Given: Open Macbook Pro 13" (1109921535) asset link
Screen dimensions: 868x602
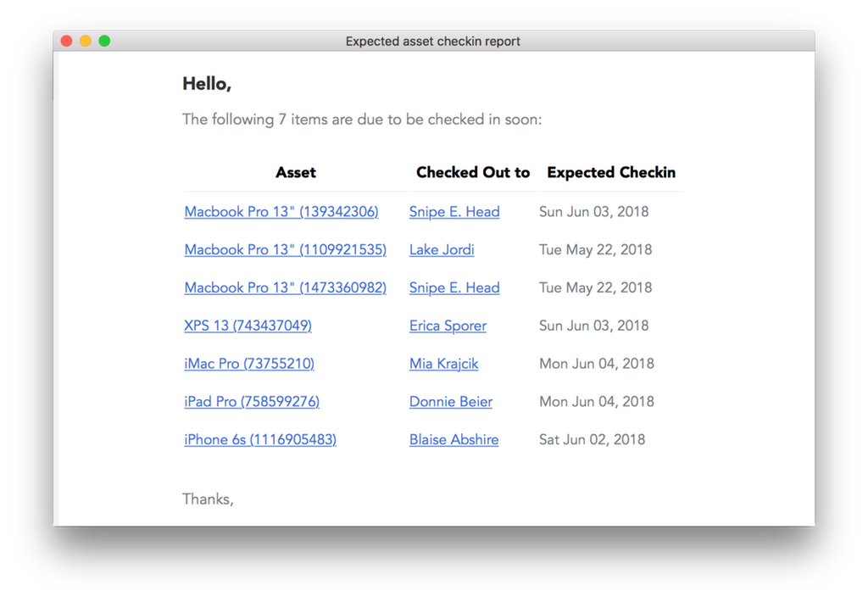Looking at the screenshot, I should (x=285, y=250).
